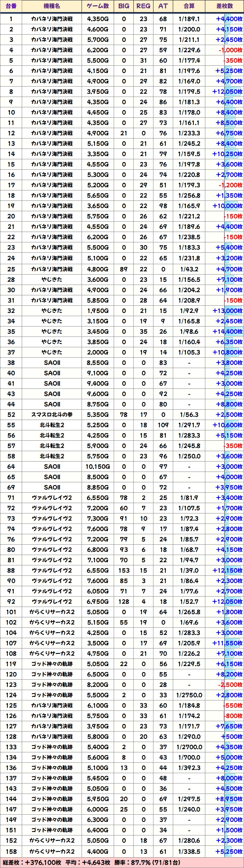Viewport: 244px width, 868px height.
Task: Click machine number 158 in 台番 column
Action: pyautogui.click(x=11, y=851)
